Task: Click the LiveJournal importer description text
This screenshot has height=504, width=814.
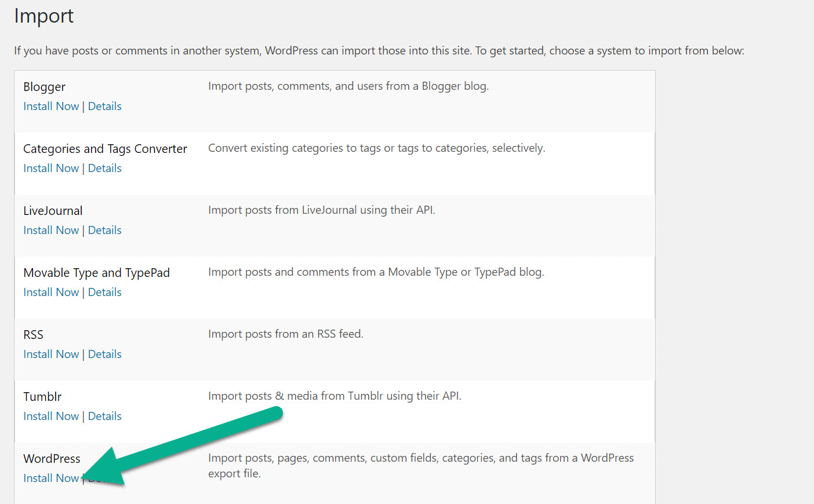Action: click(x=321, y=210)
